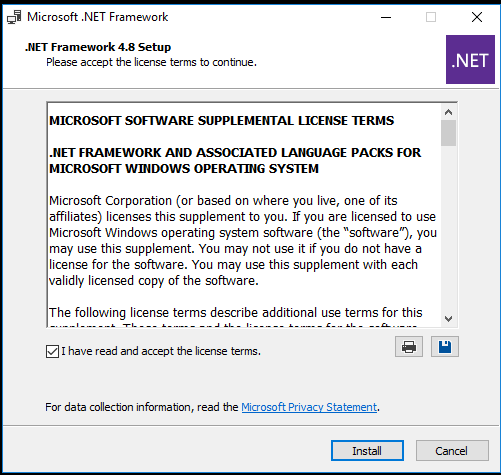
Task: Click the print license terms icon
Action: click(x=409, y=347)
